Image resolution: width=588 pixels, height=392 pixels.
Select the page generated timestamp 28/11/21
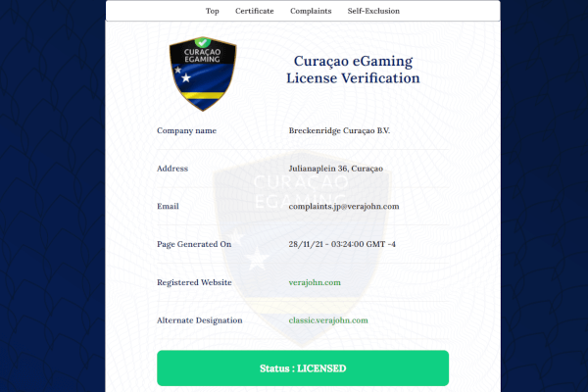coord(342,244)
